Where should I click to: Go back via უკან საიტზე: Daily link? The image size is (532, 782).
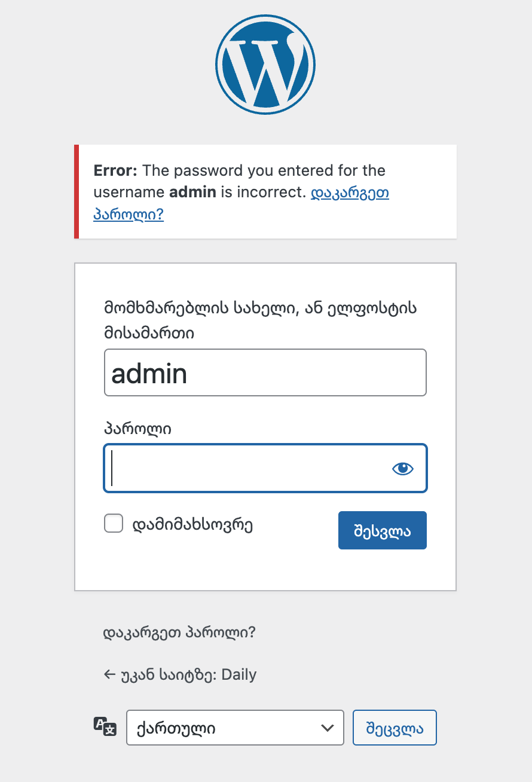(185, 675)
